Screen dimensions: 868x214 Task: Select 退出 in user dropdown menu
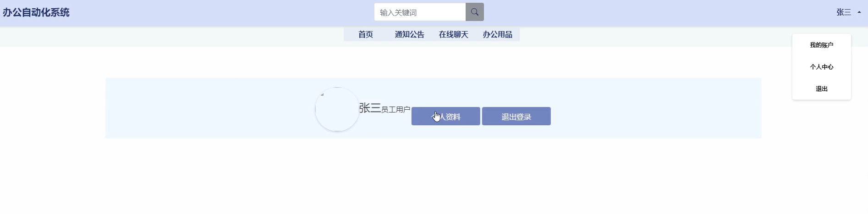point(822,89)
